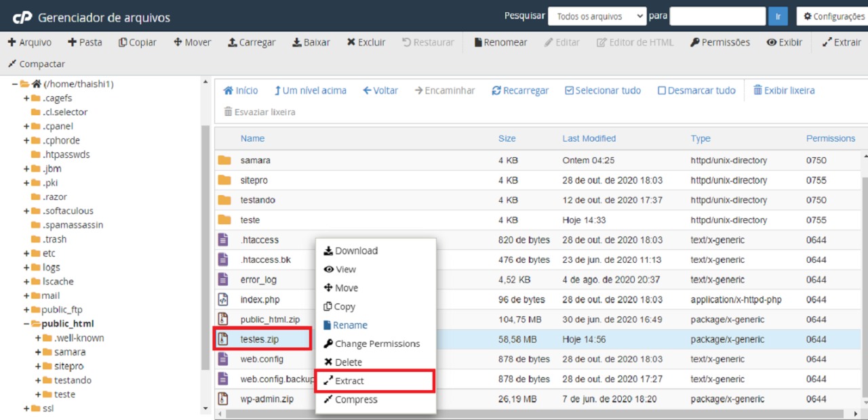Expand the .cpanel tree folder
This screenshot has height=420, width=868.
pos(26,127)
